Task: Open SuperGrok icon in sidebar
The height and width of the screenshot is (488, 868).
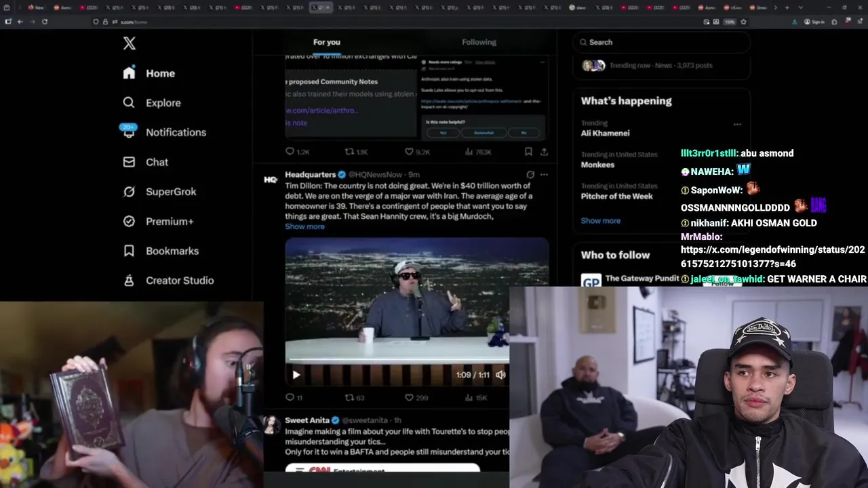Action: coord(129,191)
